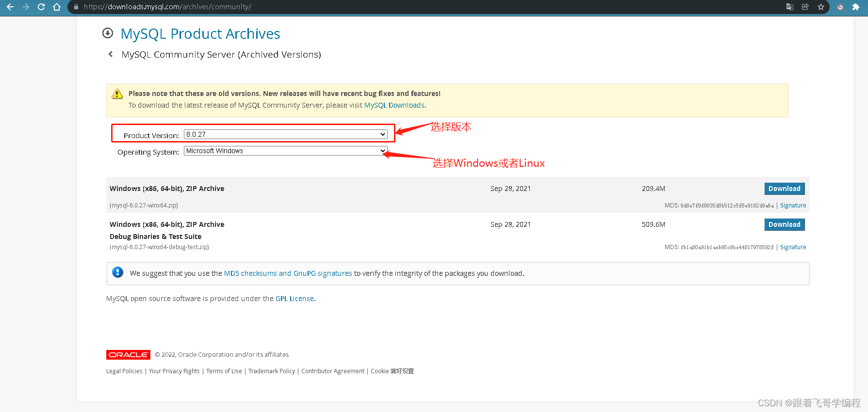
Task: Open the GPL License link
Action: coord(295,299)
